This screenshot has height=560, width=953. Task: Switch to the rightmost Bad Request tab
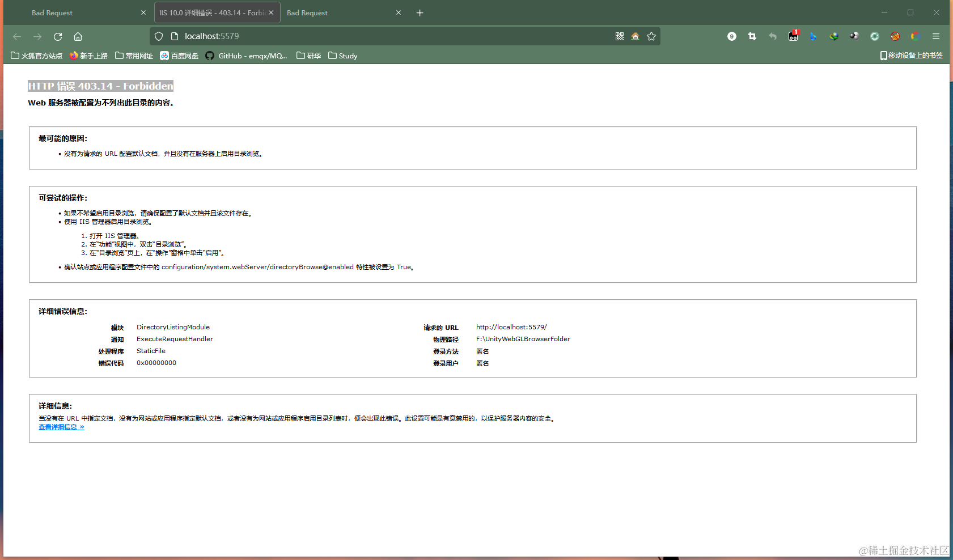344,12
